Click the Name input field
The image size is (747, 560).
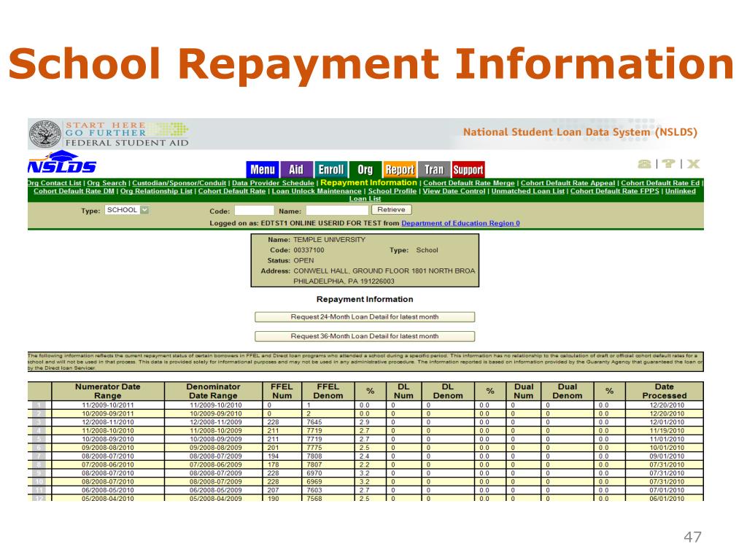338,210
